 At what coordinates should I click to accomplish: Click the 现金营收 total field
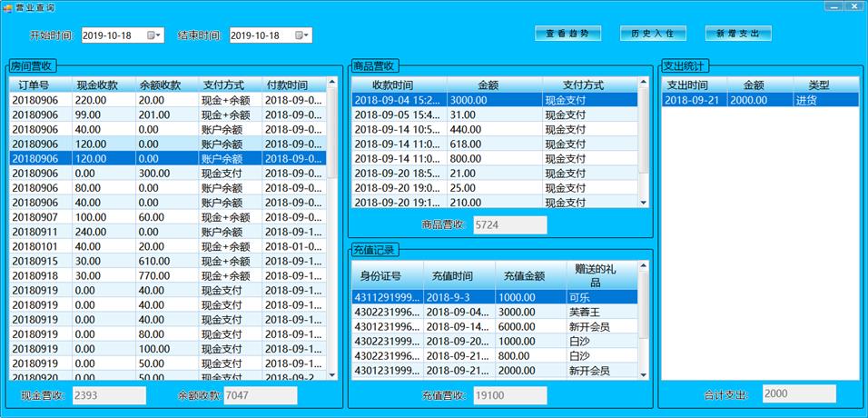[108, 395]
